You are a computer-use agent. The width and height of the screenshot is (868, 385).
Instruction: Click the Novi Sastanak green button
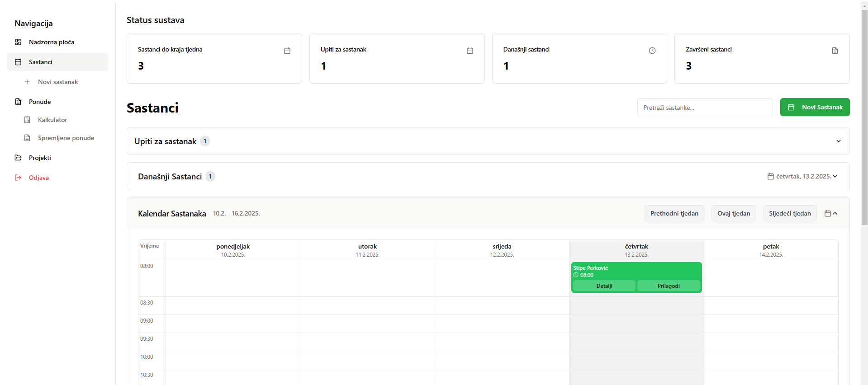[x=815, y=107]
